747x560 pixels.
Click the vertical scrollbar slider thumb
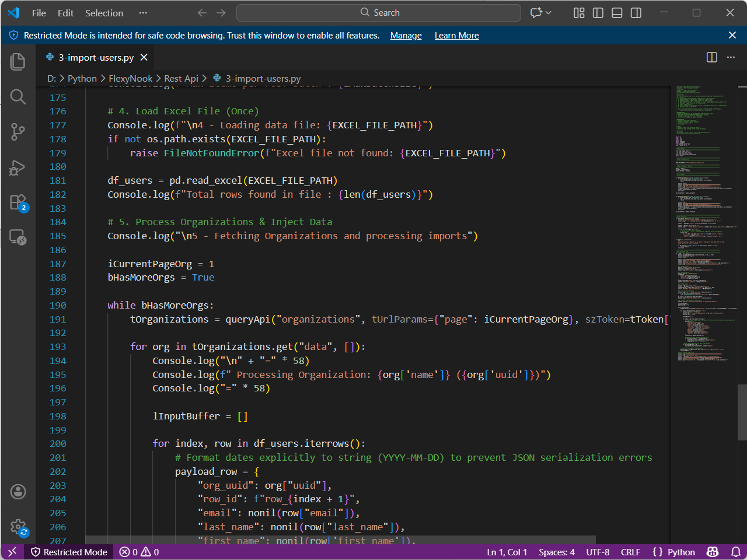coord(742,412)
